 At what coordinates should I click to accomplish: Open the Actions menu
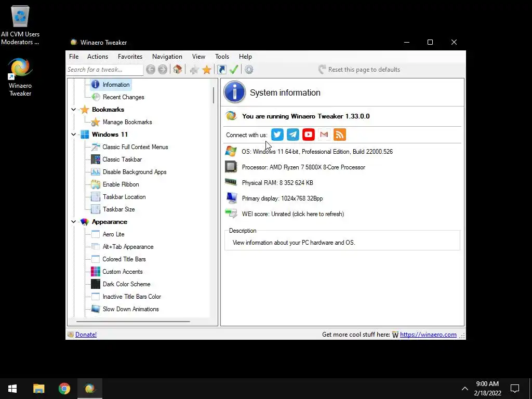click(98, 57)
